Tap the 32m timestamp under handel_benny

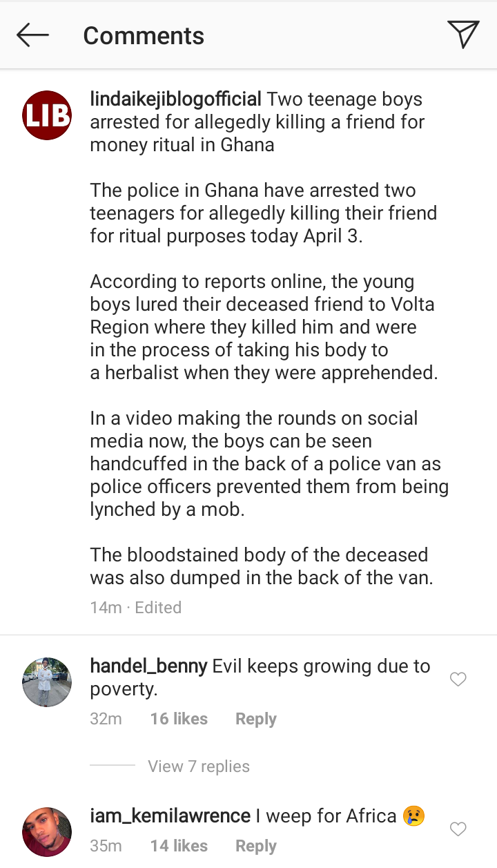click(106, 719)
